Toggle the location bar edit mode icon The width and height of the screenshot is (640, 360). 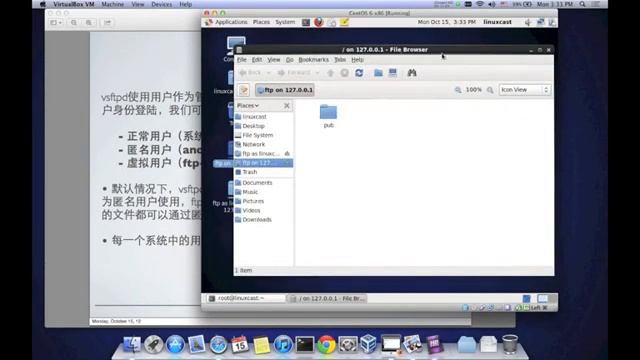244,90
